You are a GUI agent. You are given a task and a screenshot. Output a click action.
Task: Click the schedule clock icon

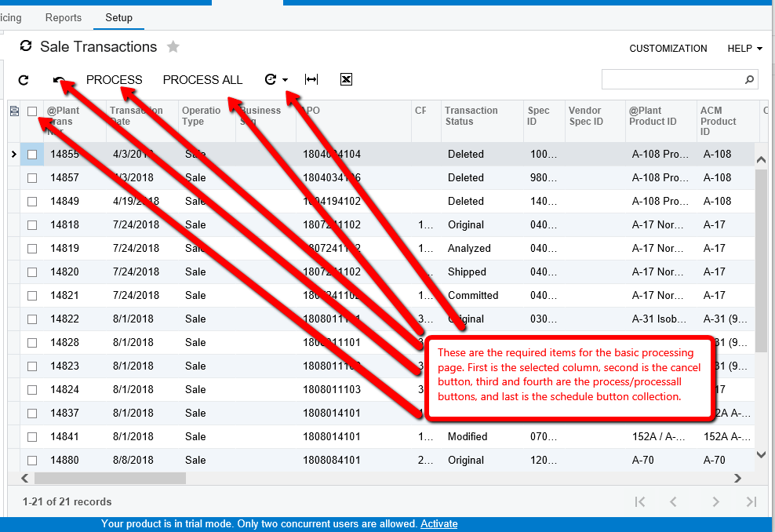coord(271,79)
